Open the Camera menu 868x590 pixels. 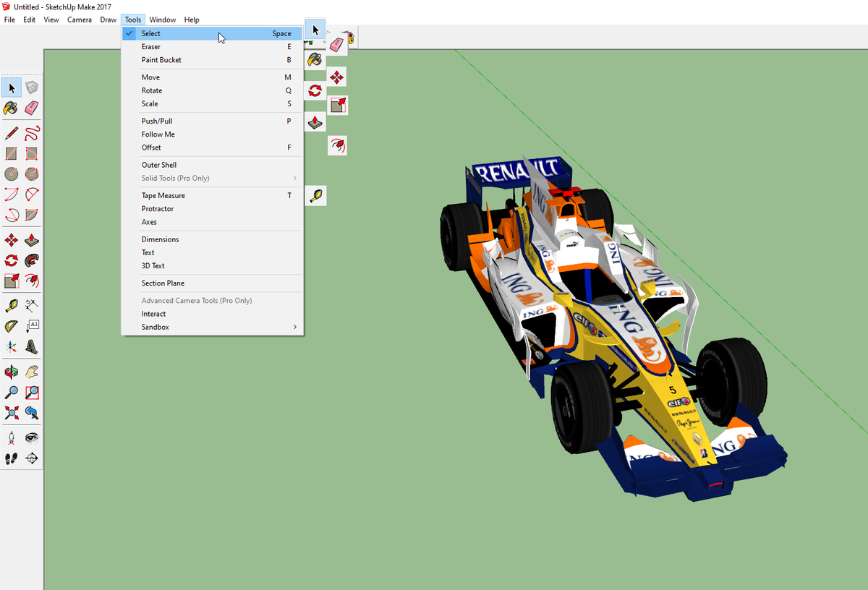pyautogui.click(x=80, y=20)
